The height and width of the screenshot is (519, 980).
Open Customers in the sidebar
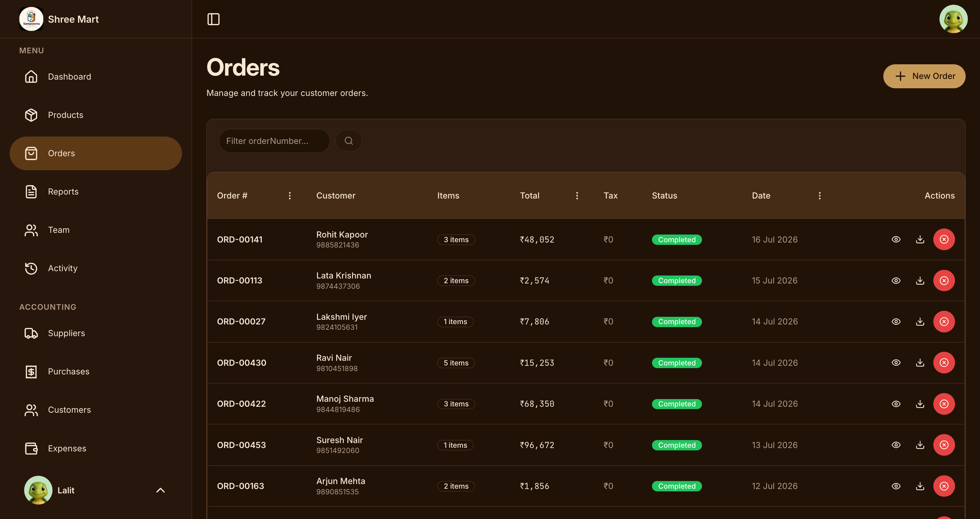[96, 410]
